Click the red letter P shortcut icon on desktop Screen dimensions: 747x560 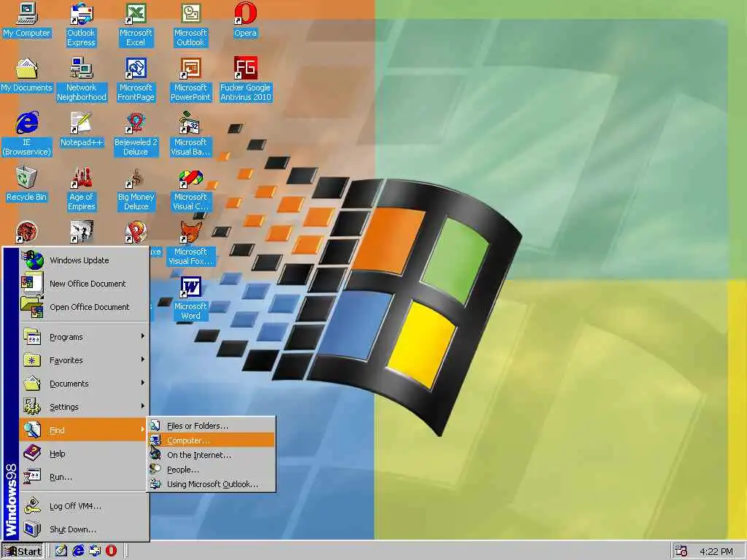[136, 233]
